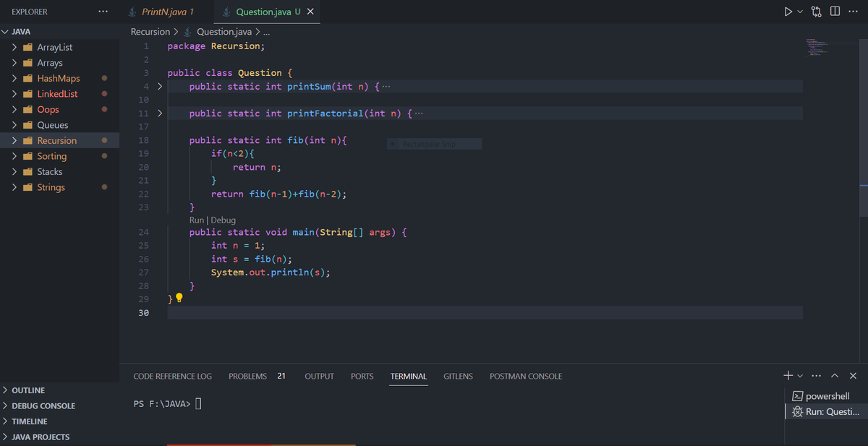Click the fib method name on line 18
Viewport: 868px width, 446px height.
coord(295,140)
